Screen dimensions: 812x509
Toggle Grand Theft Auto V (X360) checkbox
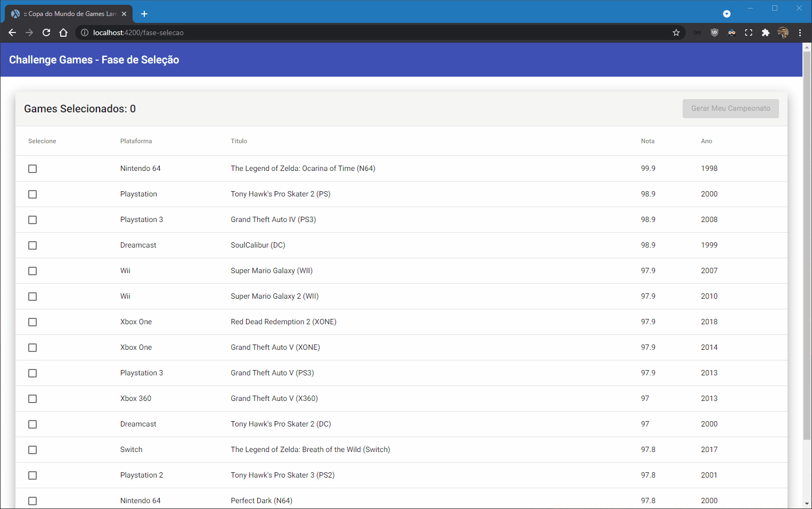pos(32,399)
